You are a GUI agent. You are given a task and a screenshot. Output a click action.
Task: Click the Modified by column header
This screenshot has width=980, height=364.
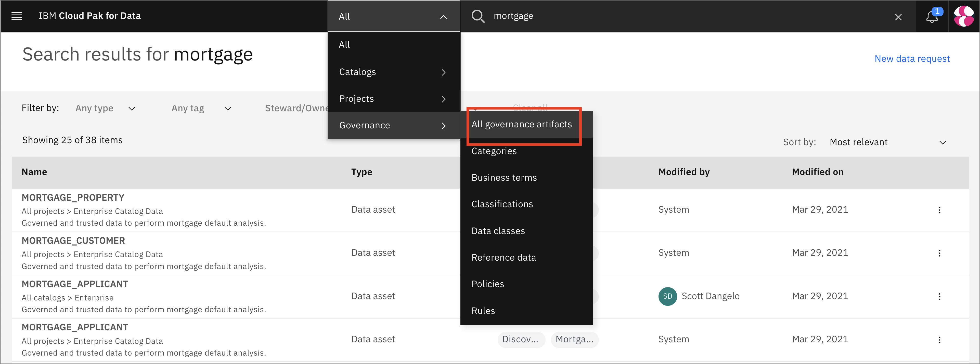click(684, 172)
